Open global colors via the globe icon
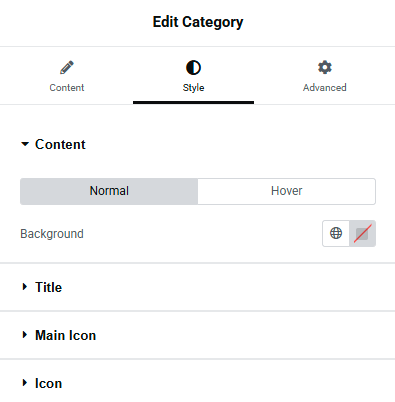 coord(336,233)
